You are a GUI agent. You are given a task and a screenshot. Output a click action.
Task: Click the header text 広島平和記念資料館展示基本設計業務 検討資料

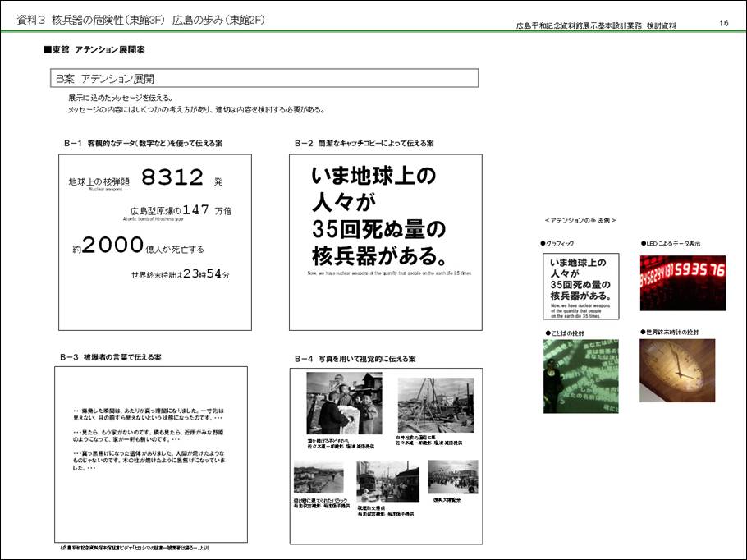click(x=596, y=25)
